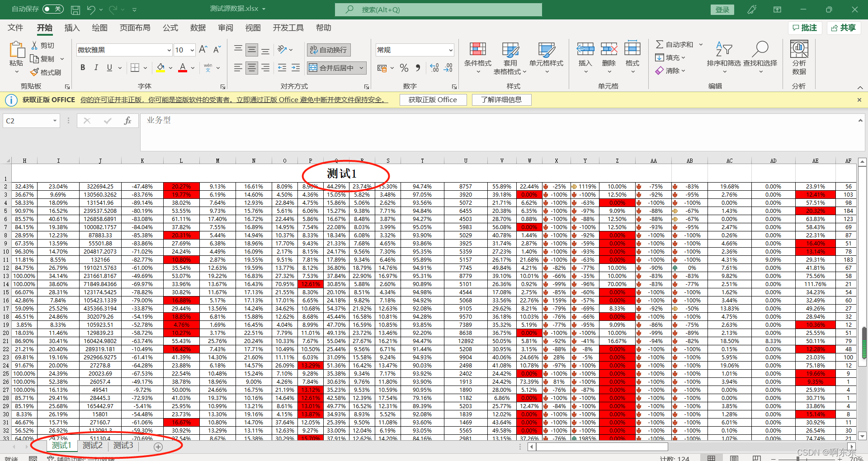This screenshot has height=461, width=868.
Task: Open the number format dropdown
Action: click(451, 50)
